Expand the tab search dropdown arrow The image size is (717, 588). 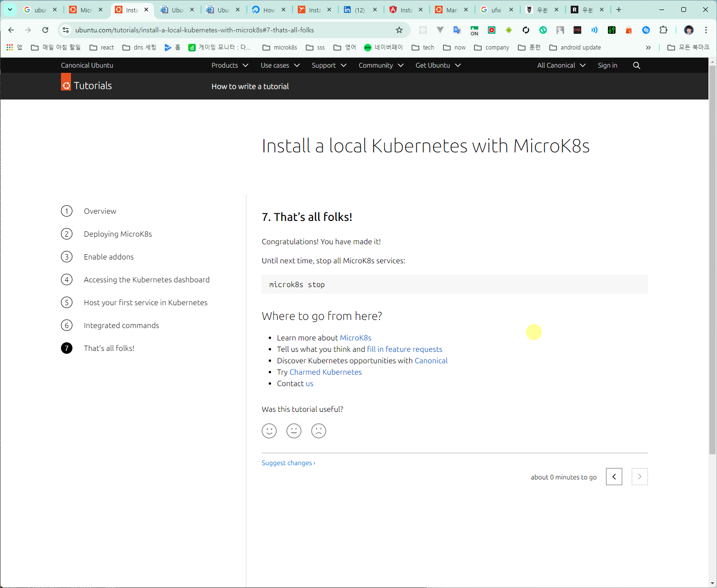point(10,10)
